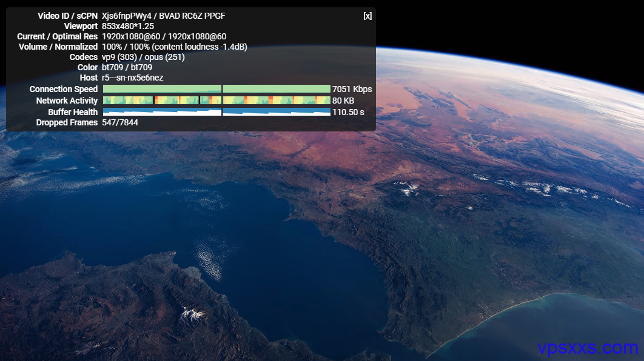
Task: Click the 110.50 s buffer value
Action: click(348, 112)
